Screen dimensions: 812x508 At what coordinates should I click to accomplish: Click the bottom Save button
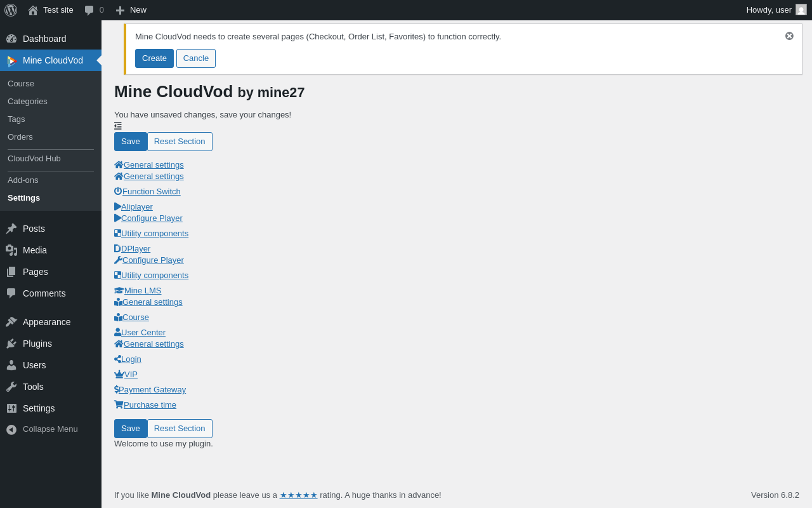coord(131,429)
